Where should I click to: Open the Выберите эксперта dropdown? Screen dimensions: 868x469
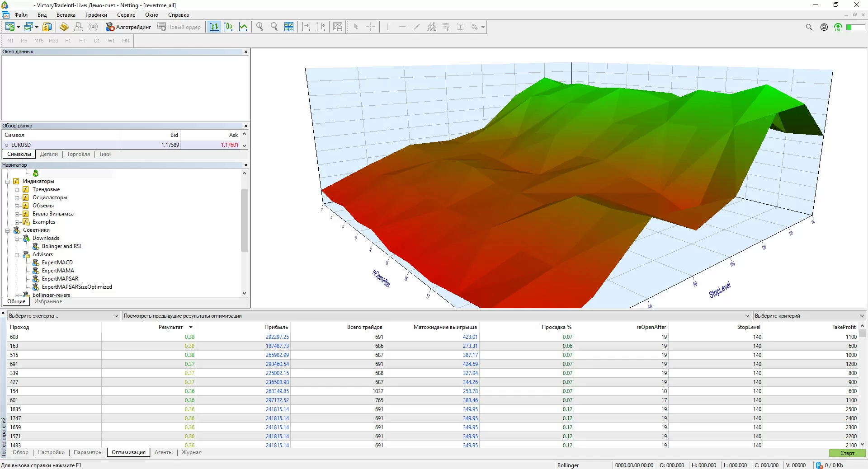63,316
